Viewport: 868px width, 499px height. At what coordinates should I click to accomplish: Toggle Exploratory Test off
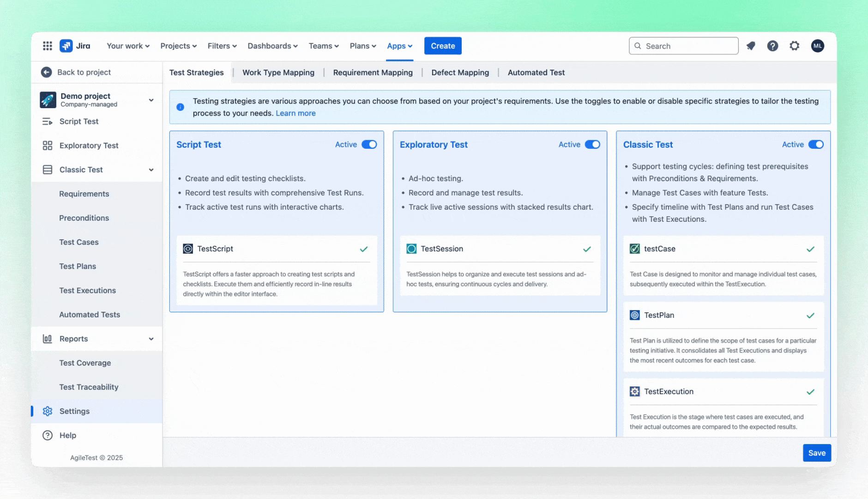pos(592,144)
